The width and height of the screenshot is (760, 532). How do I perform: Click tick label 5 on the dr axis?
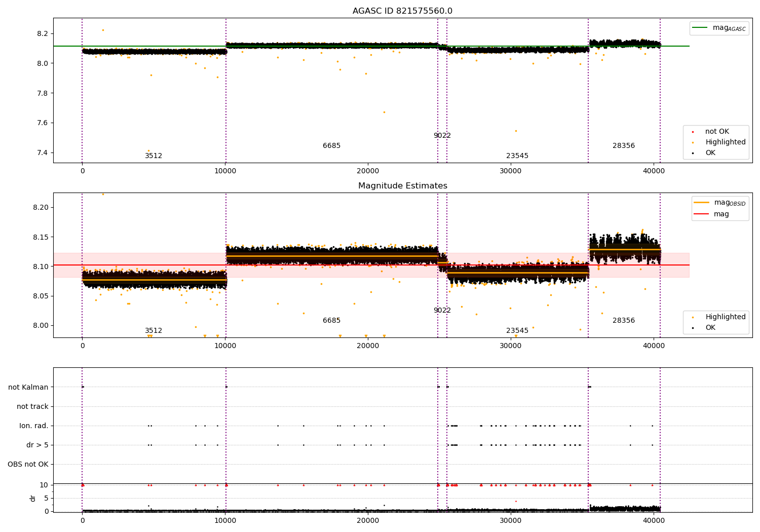[x=46, y=499]
